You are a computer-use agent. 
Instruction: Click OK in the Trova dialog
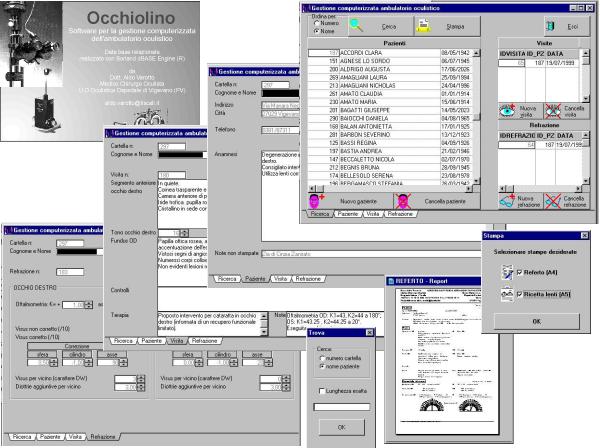coord(341,427)
